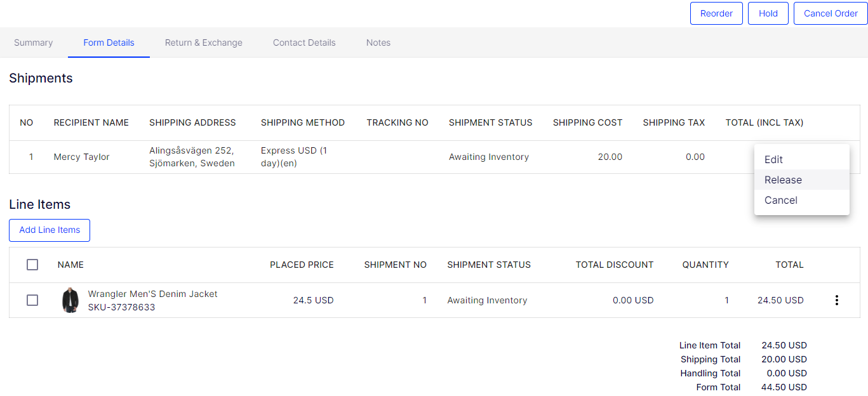
Task: View the Contact Details tab
Action: (304, 43)
